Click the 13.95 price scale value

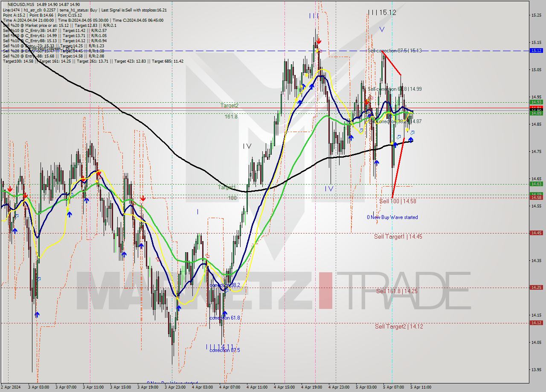pos(536,369)
